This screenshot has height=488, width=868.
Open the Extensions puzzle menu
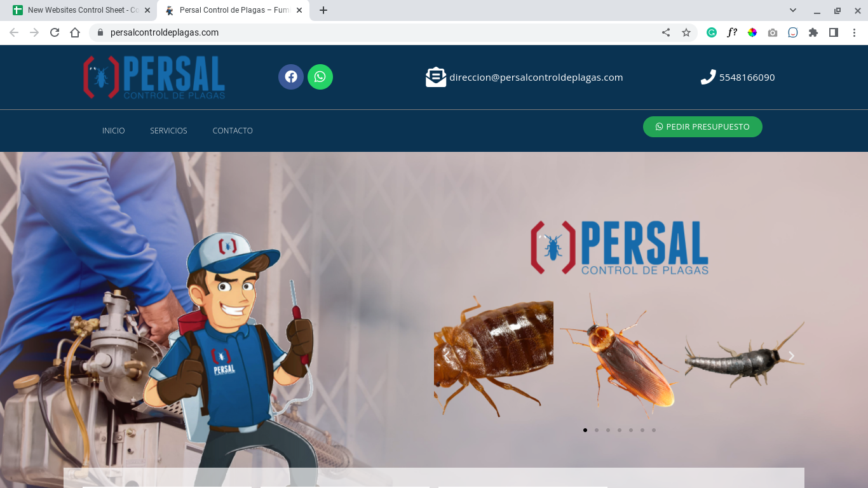tap(813, 32)
